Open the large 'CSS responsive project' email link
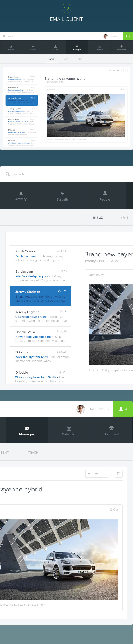 (31, 317)
